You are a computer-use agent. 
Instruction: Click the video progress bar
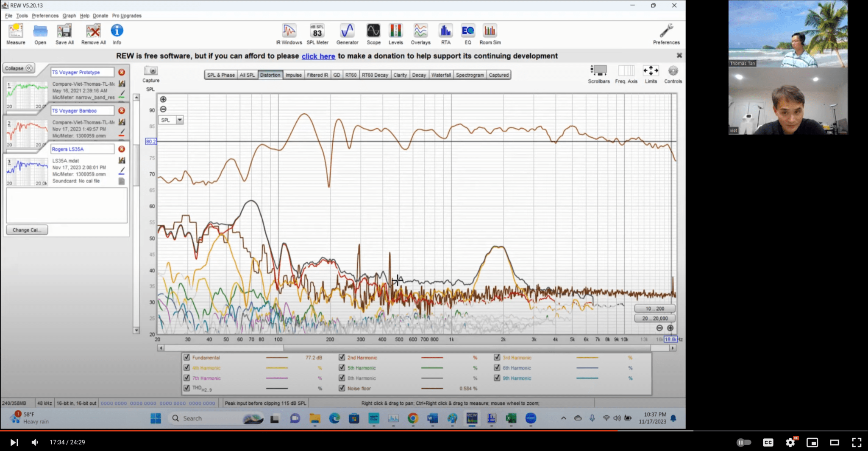(434, 431)
